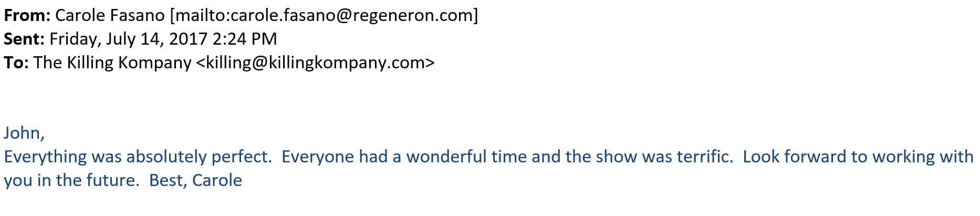Click the bold To: label
The image size is (980, 216).
pyautogui.click(x=16, y=63)
